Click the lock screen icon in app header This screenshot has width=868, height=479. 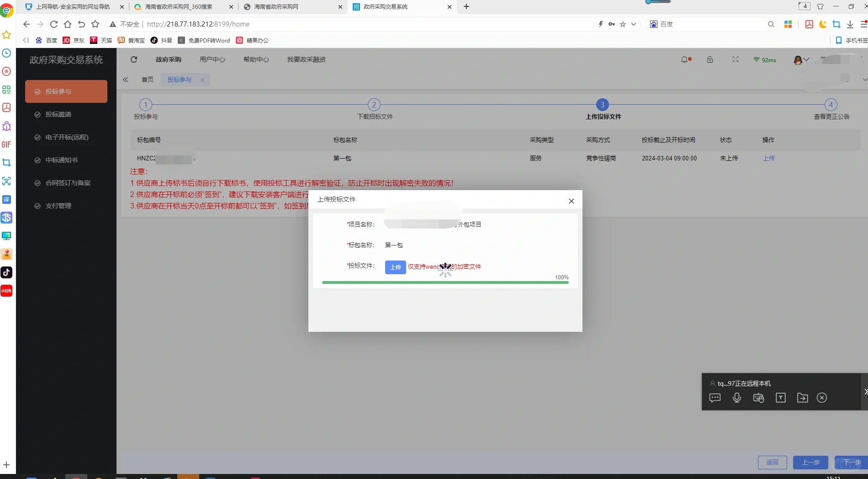click(x=710, y=59)
